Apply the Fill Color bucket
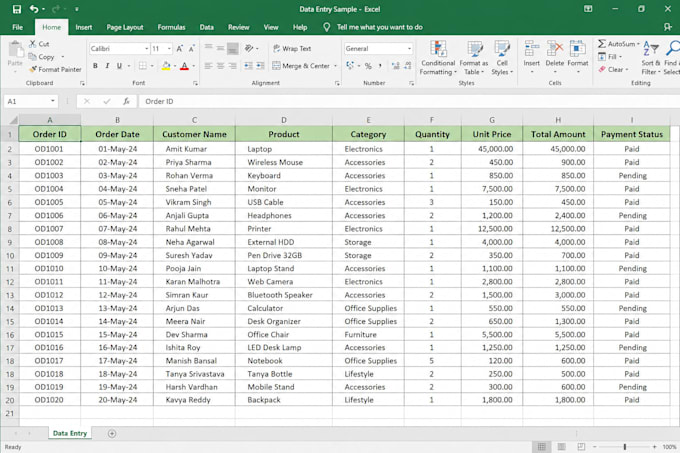680x453 pixels. [166, 66]
